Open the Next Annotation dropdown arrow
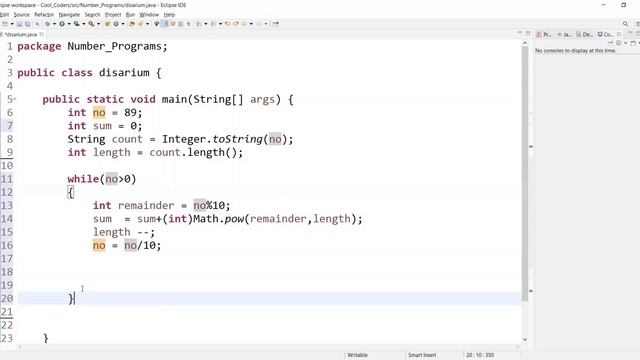The height and width of the screenshot is (360, 640). 205,24
